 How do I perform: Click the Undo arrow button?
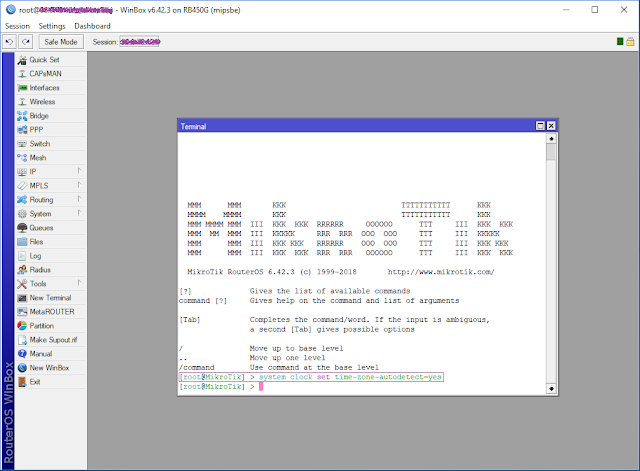click(9, 42)
